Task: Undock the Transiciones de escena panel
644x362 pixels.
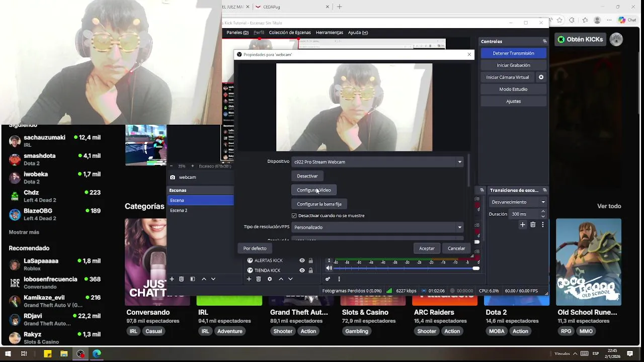Action: click(544, 190)
